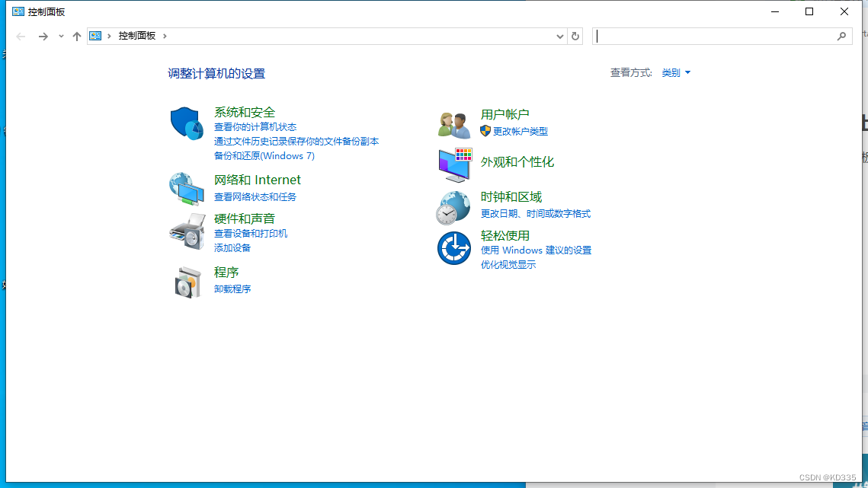The image size is (868, 488).
Task: Open the 硬件和声音 category link
Action: pos(244,218)
